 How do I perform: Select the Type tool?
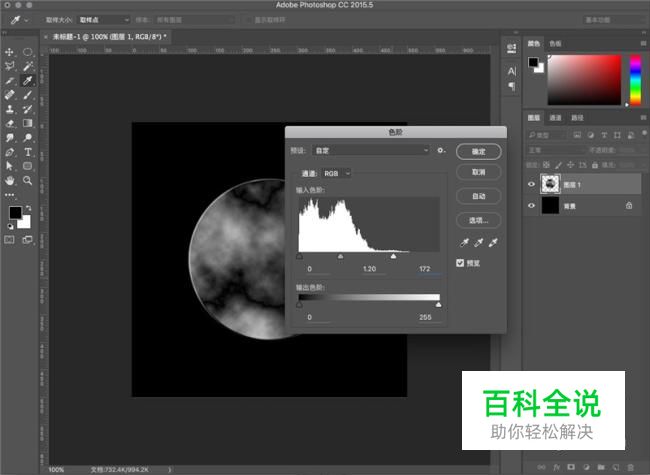(x=27, y=152)
